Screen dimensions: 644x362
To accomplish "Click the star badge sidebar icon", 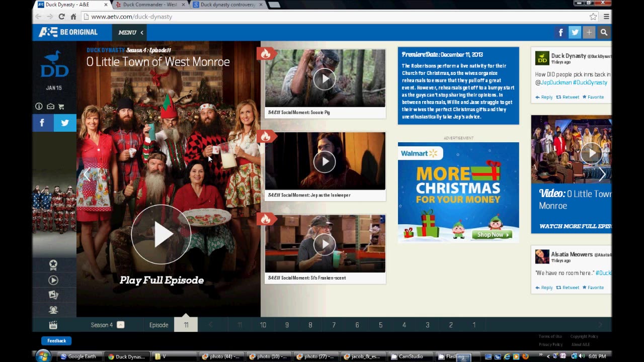I will click(x=53, y=265).
